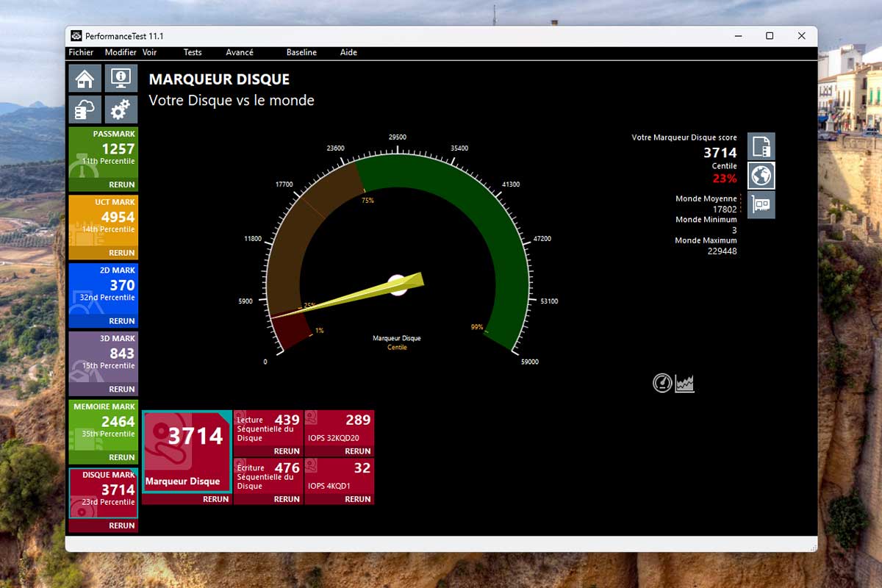Select the DISQUE MARK sidebar tile
This screenshot has width=882, height=588.
coord(103,494)
